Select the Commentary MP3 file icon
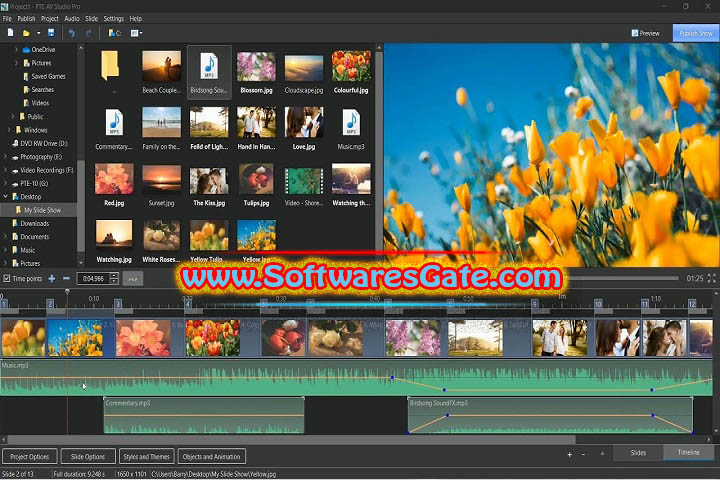The image size is (720, 480). (114, 122)
